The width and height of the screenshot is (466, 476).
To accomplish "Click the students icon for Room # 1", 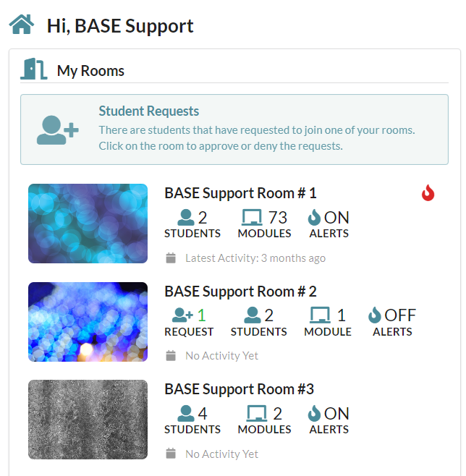I will pos(185,217).
